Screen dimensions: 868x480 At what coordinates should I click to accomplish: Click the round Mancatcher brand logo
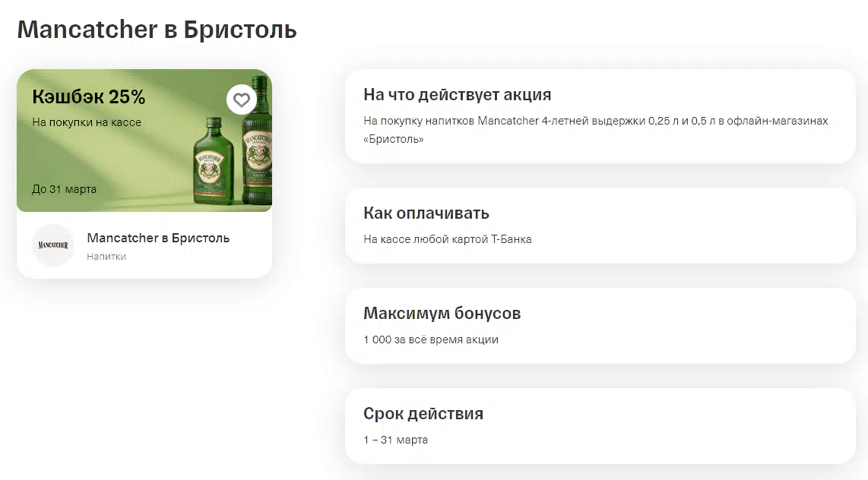[53, 245]
